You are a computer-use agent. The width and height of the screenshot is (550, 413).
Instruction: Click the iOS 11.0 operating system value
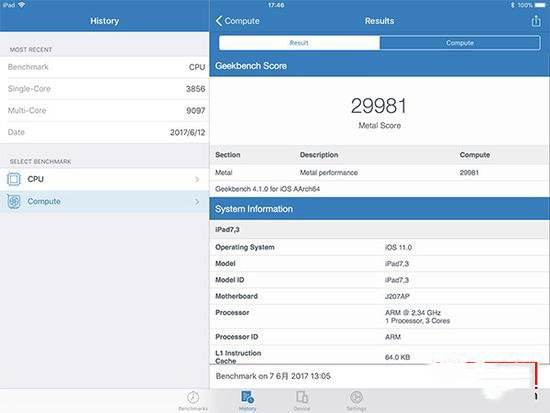click(398, 247)
